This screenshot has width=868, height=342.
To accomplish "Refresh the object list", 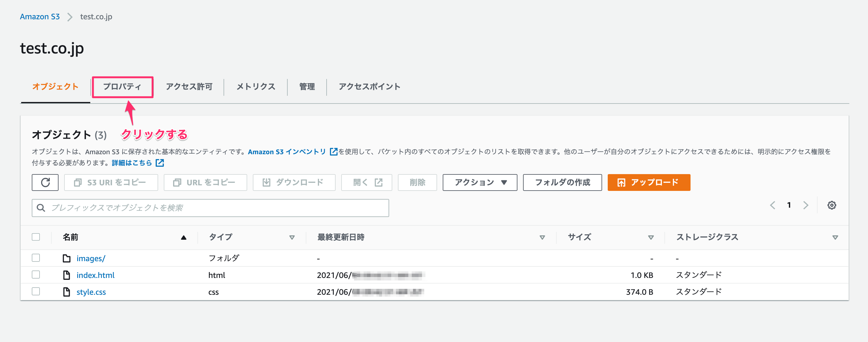I will pos(45,183).
